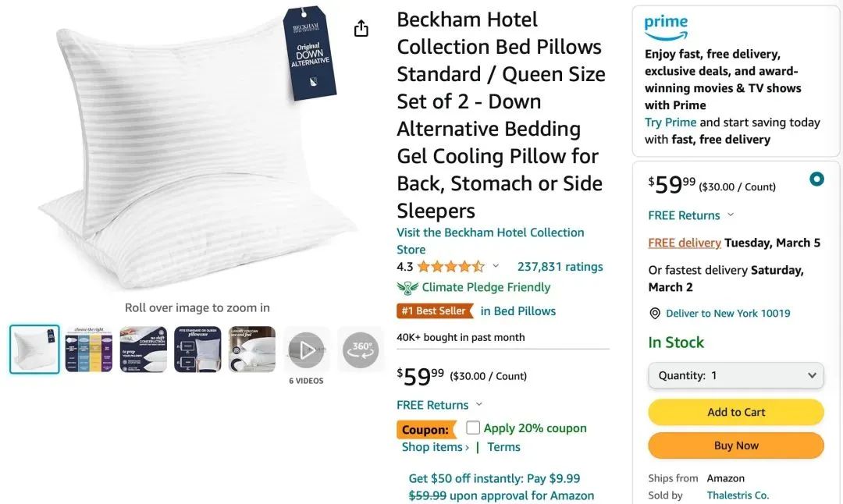Click the Add to Cart button
843x504 pixels.
click(x=736, y=412)
